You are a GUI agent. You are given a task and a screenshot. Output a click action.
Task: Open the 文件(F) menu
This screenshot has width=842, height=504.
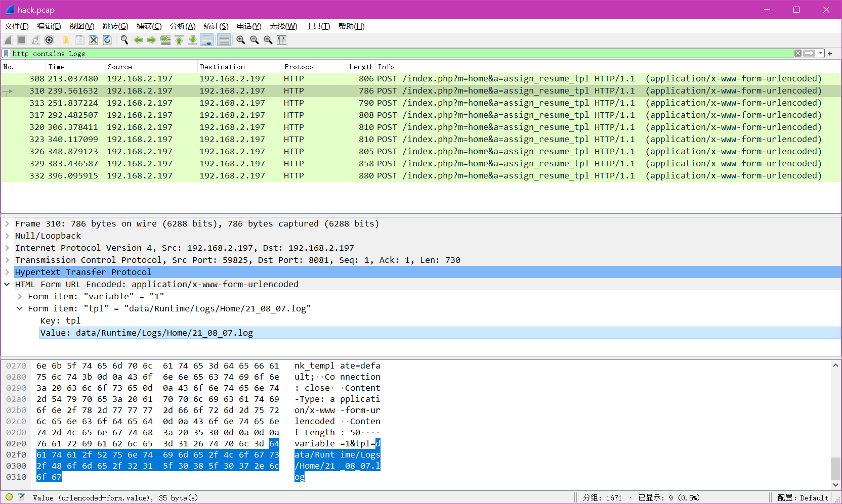coord(17,26)
